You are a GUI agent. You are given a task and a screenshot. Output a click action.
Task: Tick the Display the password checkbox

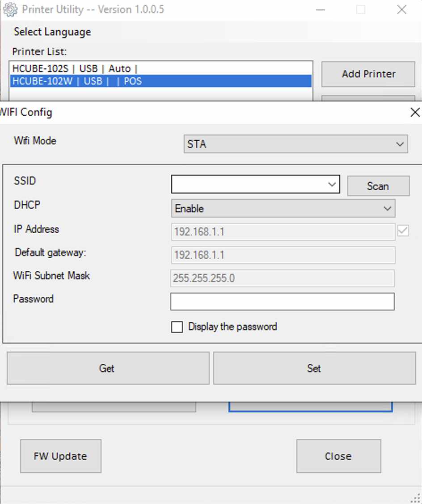(x=177, y=327)
